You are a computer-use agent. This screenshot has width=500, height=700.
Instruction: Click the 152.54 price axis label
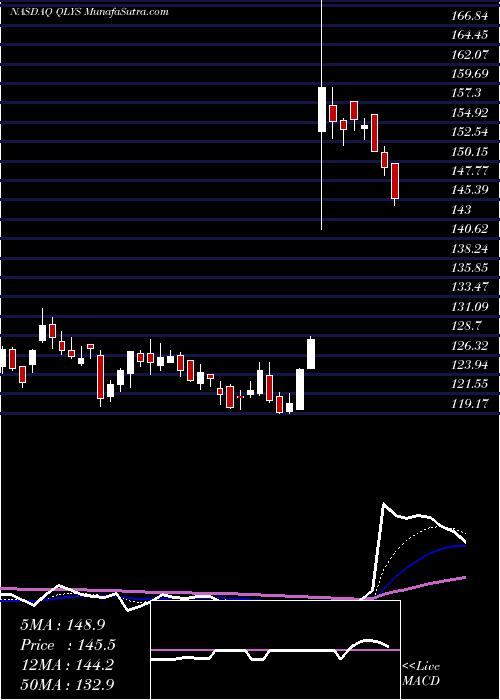[470, 132]
